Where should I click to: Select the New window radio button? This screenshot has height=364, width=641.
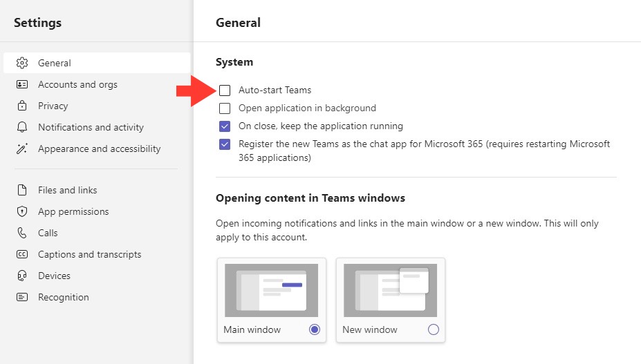pos(434,329)
